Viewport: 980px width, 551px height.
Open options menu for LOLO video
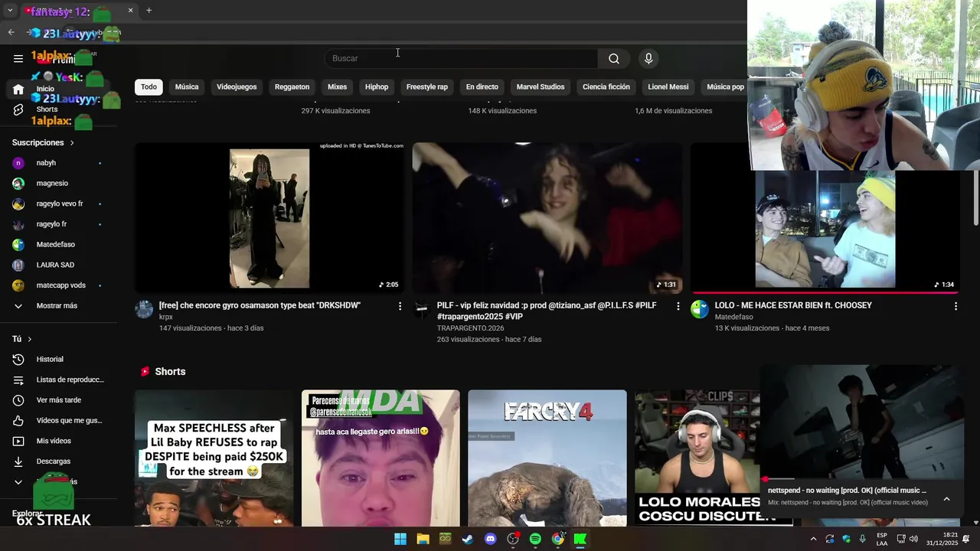coord(955,306)
